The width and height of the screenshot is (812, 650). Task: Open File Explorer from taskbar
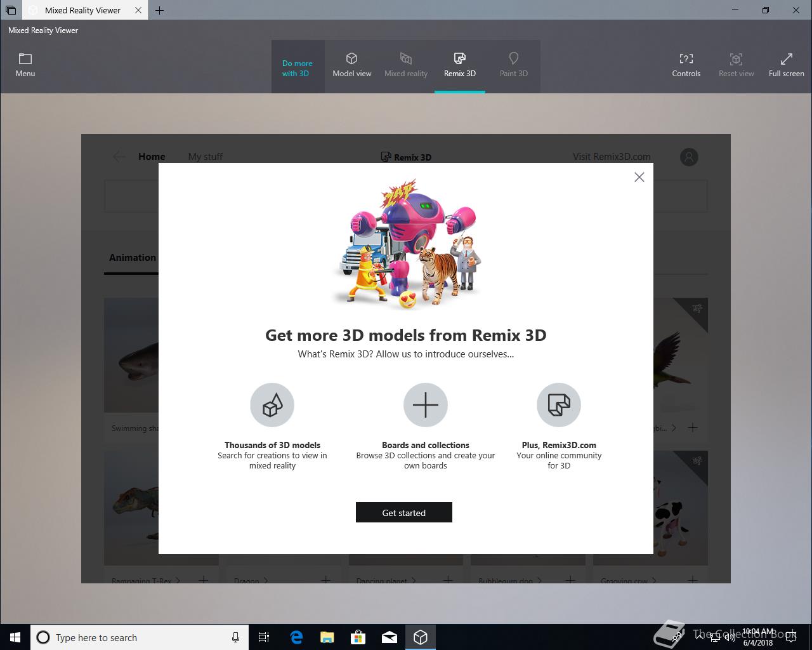(x=327, y=637)
